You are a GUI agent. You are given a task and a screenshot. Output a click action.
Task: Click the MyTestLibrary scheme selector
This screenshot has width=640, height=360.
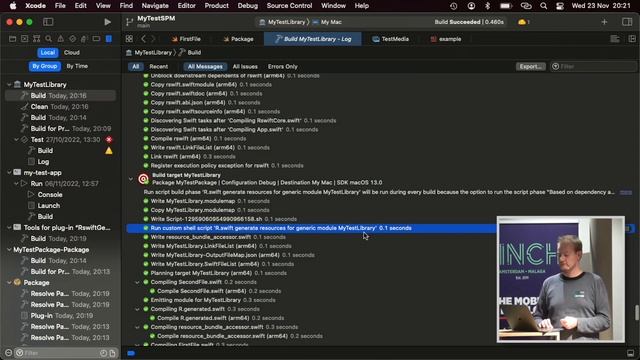pos(282,22)
